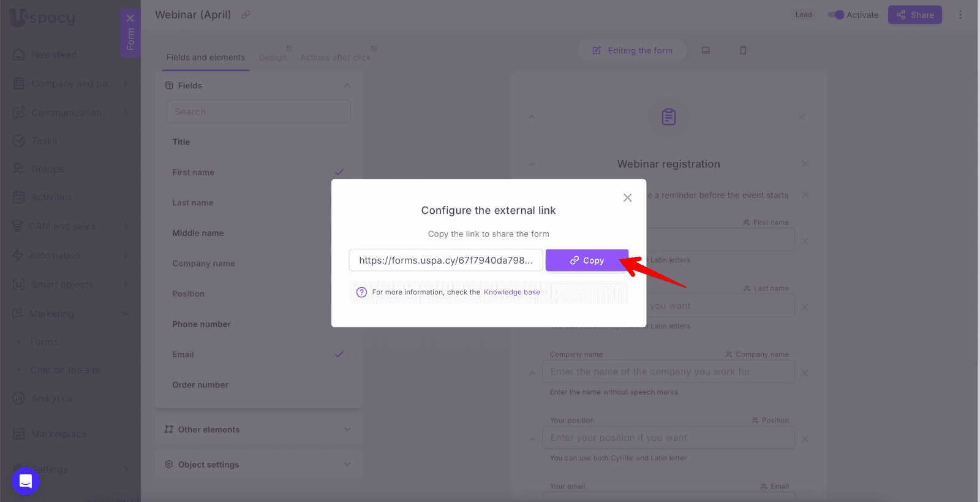Open the chat support widget
The height and width of the screenshot is (502, 980).
click(x=26, y=481)
